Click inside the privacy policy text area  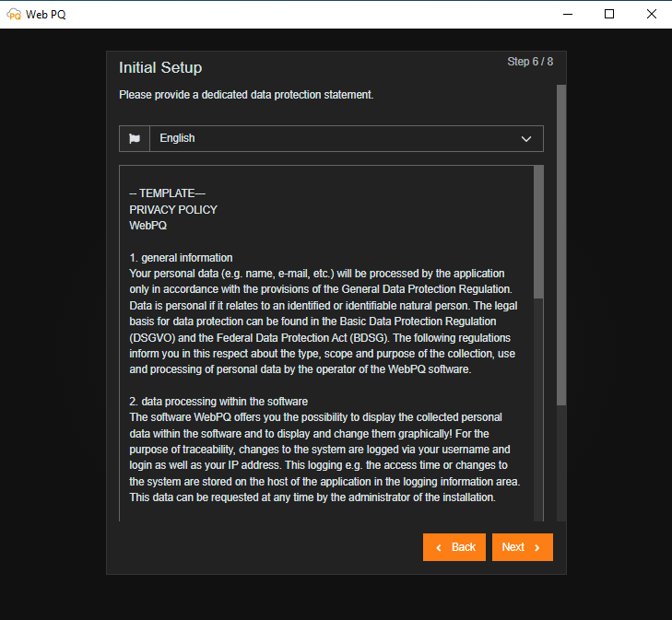[x=326, y=343]
